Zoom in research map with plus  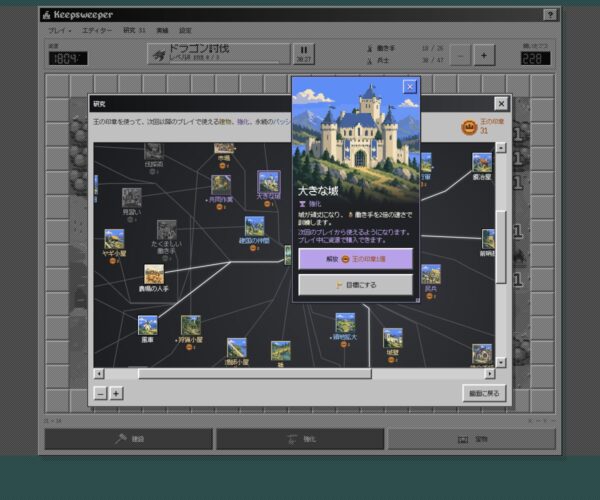tap(116, 393)
